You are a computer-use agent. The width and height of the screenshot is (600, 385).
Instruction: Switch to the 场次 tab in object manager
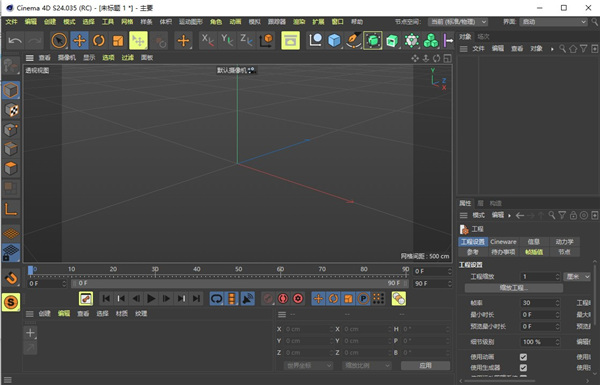coord(483,37)
